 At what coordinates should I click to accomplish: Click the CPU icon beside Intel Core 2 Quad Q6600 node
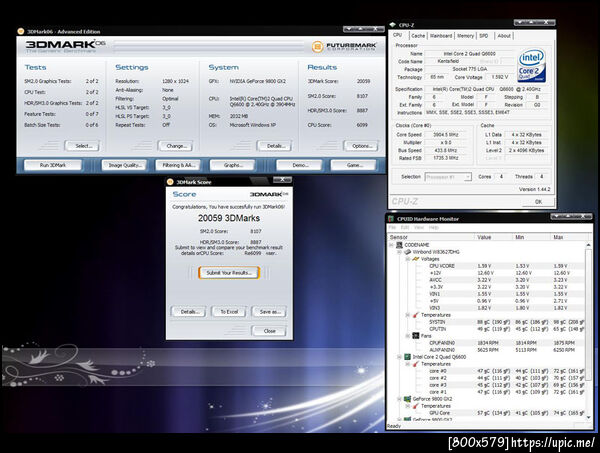click(408, 357)
